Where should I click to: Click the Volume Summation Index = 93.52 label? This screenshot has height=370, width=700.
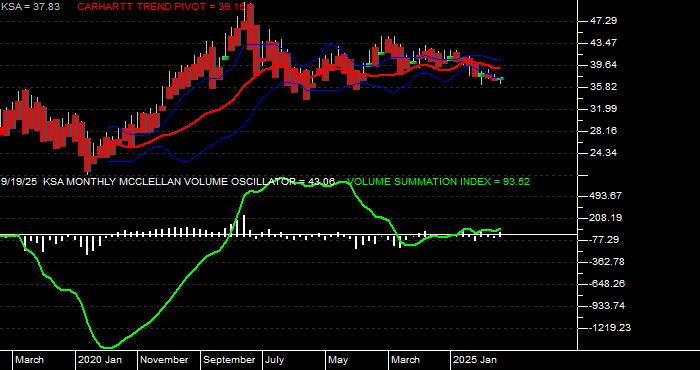click(438, 182)
